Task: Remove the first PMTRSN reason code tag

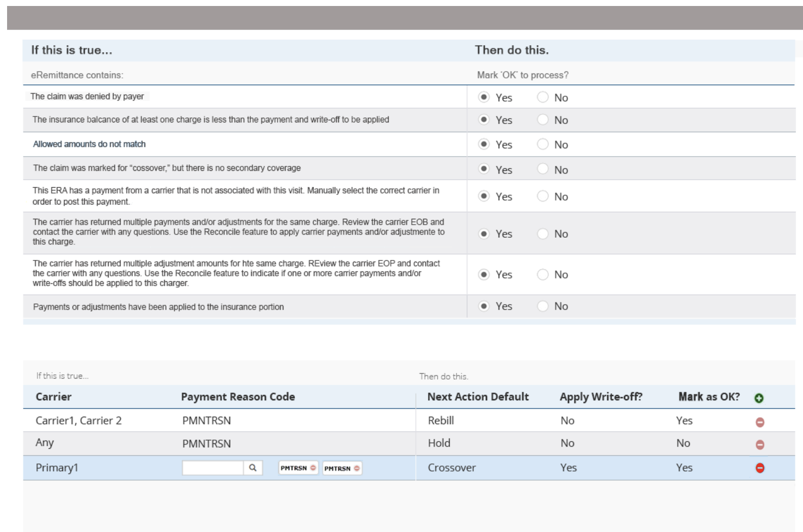Action: tap(313, 468)
